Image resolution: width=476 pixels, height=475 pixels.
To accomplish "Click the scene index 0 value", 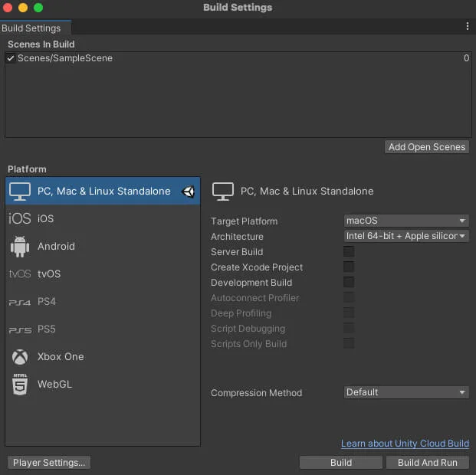I will [x=466, y=58].
